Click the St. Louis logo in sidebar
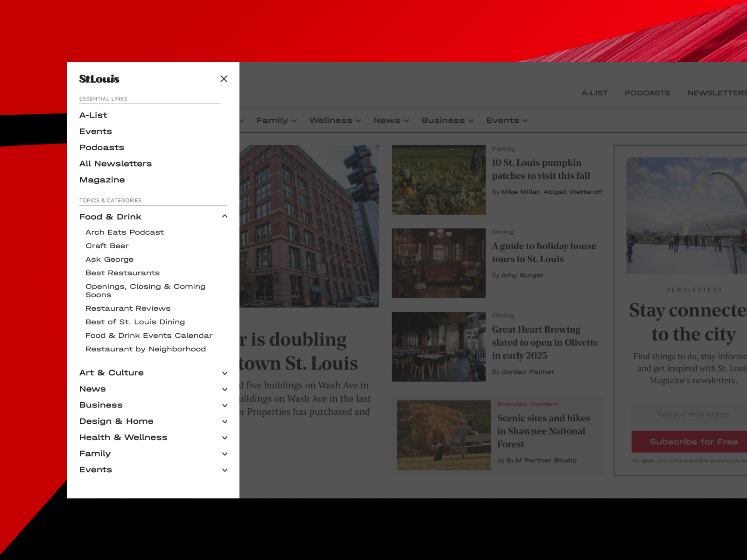Screen dimensions: 747x560 (99, 79)
